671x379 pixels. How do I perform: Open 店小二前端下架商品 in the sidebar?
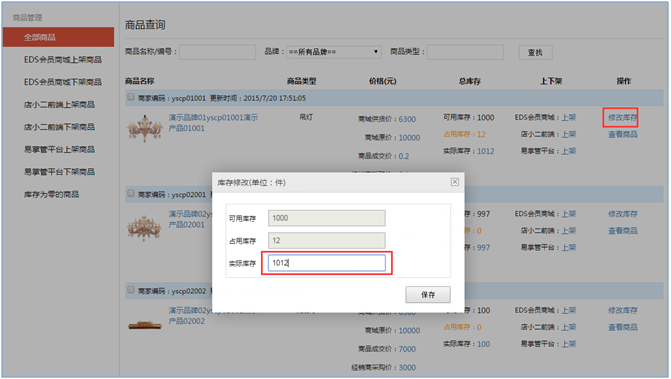coord(59,127)
